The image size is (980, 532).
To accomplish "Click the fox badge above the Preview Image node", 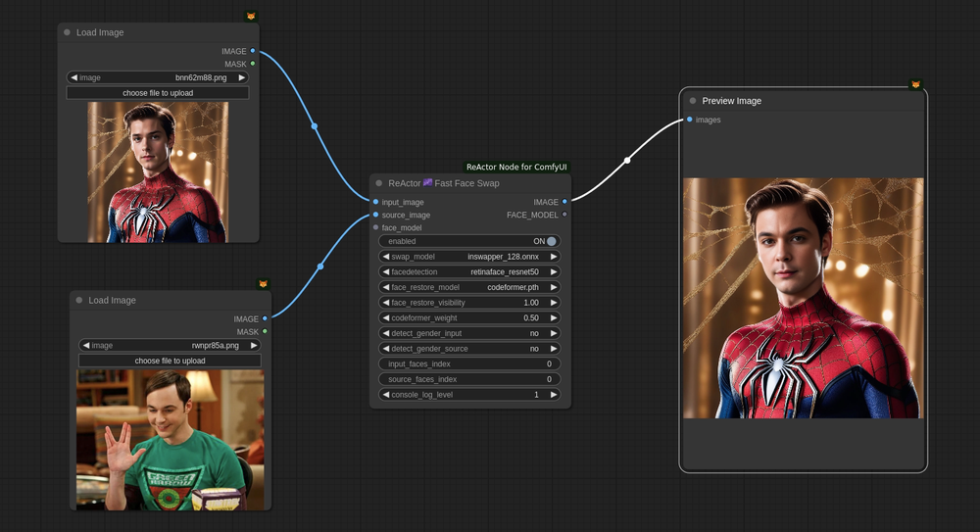I will click(x=915, y=84).
